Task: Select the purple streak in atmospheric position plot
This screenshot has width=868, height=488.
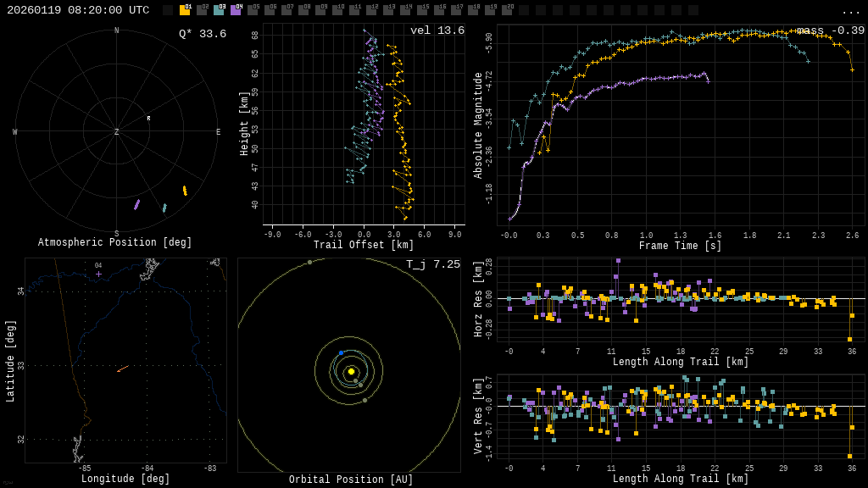Action: (x=136, y=204)
